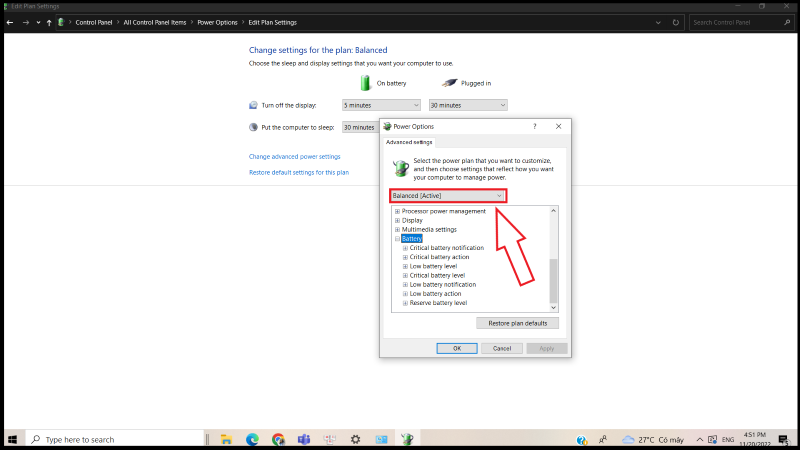800x450 pixels.
Task: Expand Critical battery action
Action: (x=405, y=257)
